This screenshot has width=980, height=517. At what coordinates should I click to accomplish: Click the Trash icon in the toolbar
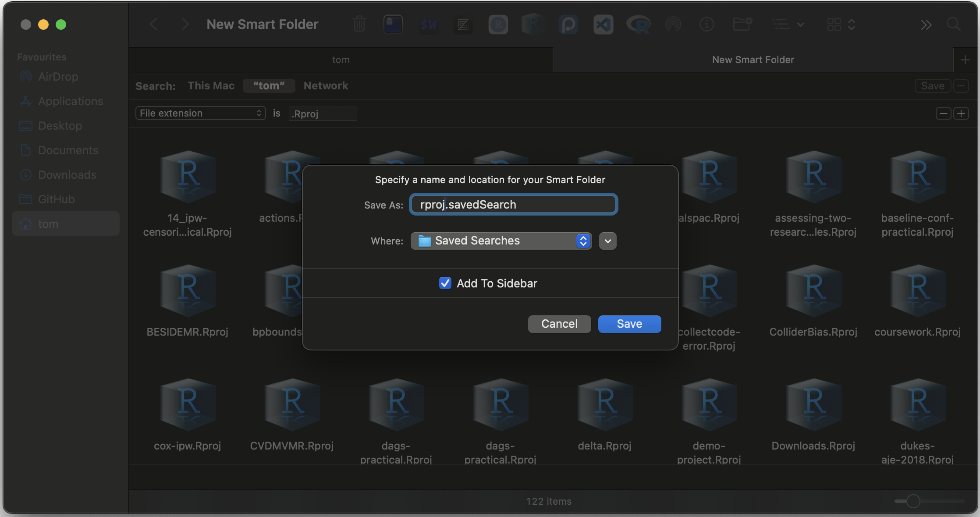(x=359, y=25)
